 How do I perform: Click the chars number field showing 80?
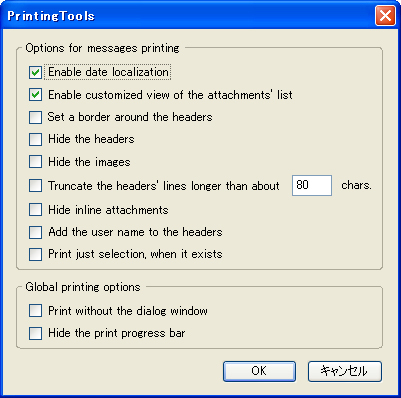(312, 185)
